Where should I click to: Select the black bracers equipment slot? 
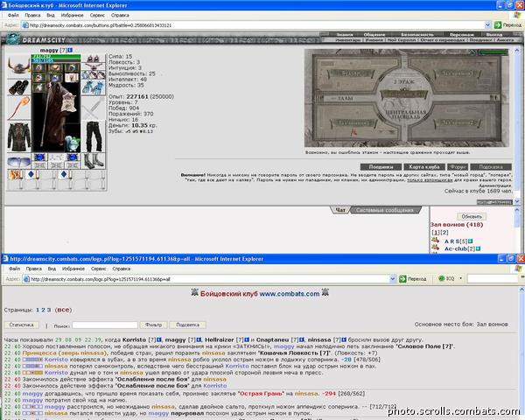click(18, 87)
